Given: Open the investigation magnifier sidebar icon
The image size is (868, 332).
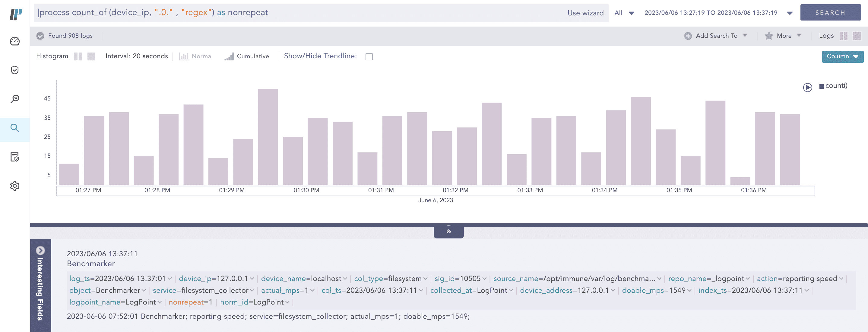Looking at the screenshot, I should pyautogui.click(x=15, y=99).
